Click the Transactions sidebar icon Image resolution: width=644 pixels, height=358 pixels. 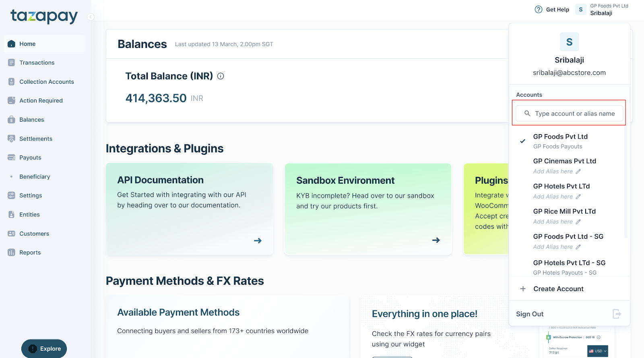[11, 63]
